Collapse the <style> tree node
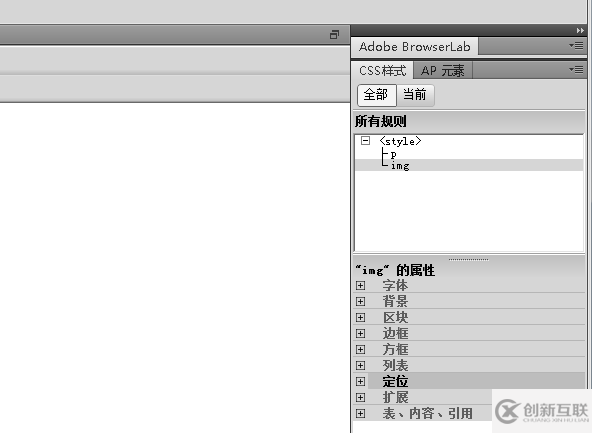 click(365, 141)
